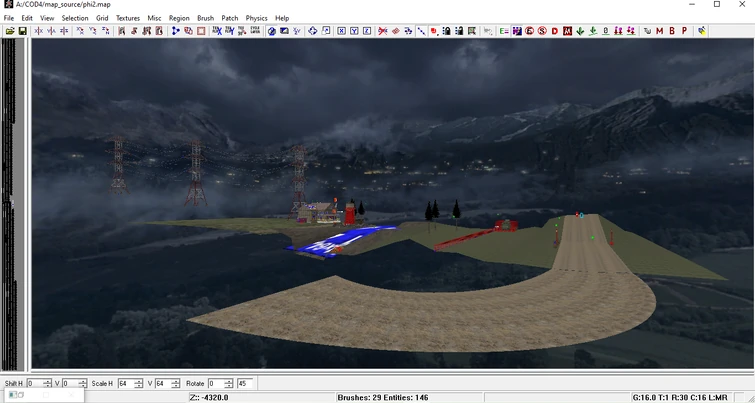Image resolution: width=755 pixels, height=403 pixels.
Task: Toggle the boxed X axis button
Action: coord(341,31)
